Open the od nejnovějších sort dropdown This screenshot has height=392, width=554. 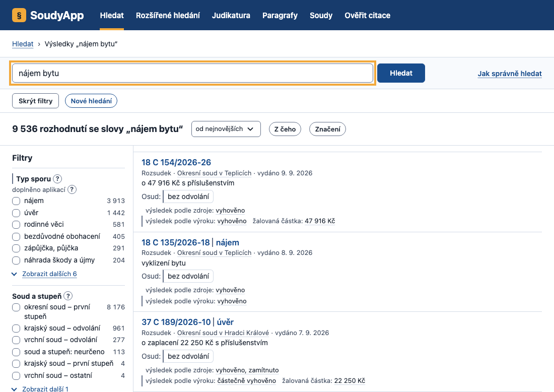tap(226, 129)
